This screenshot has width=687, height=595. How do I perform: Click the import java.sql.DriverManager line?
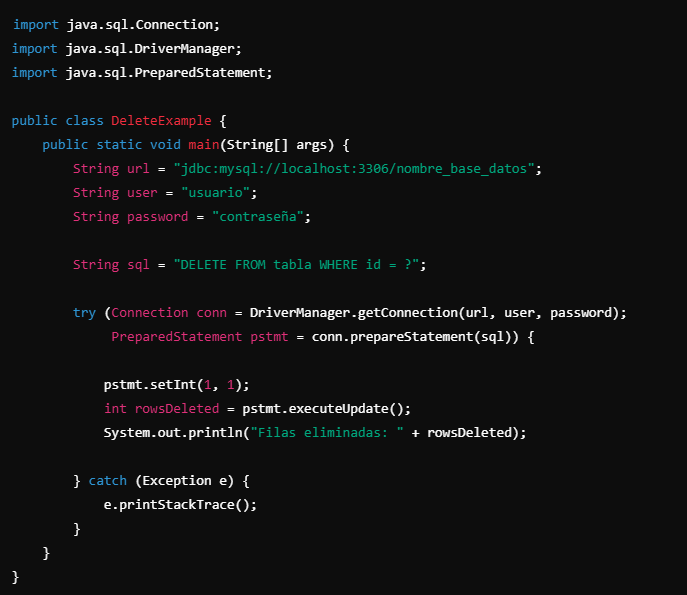(127, 49)
